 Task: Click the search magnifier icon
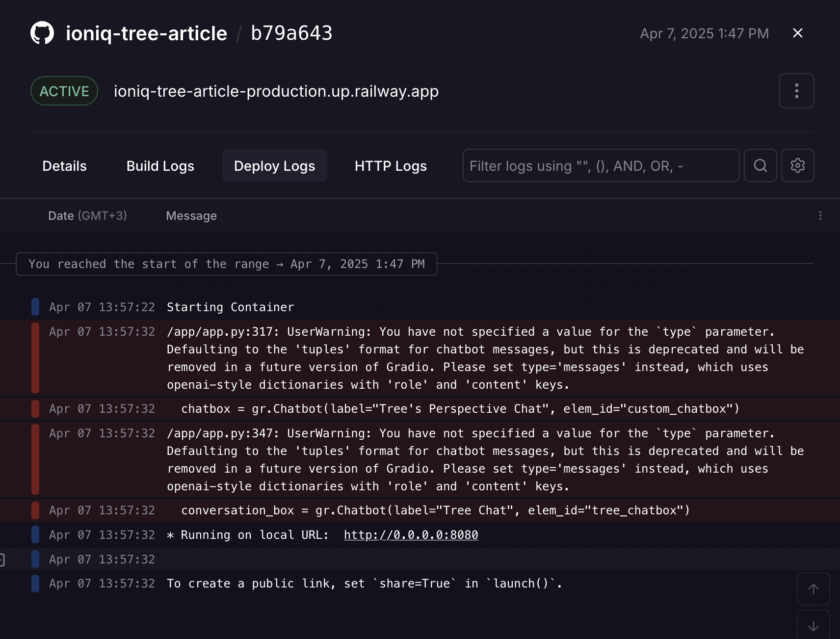coord(760,166)
